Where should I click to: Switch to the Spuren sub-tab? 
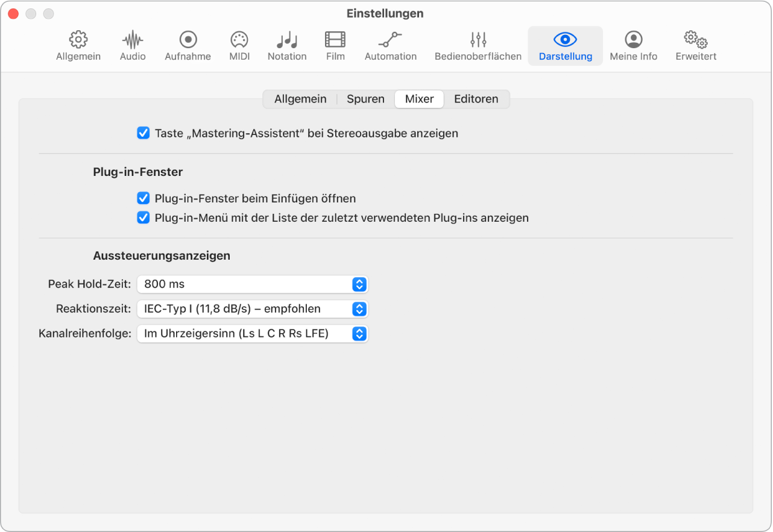[x=365, y=99]
